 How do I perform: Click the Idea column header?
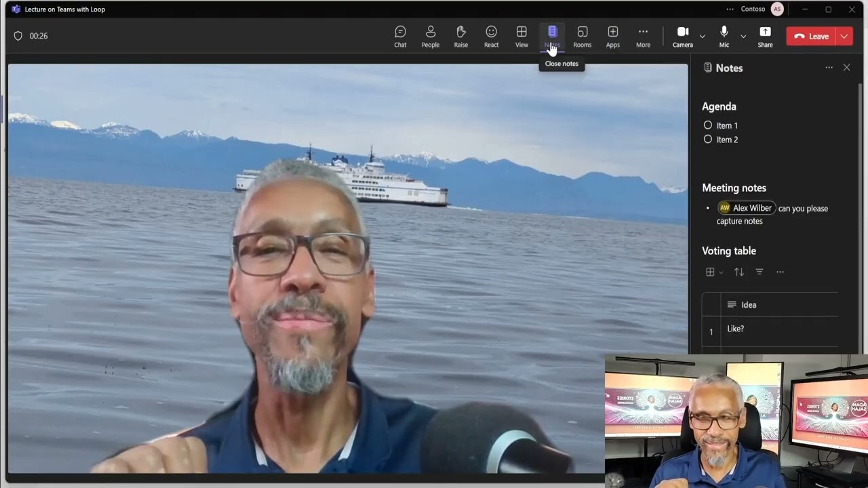pyautogui.click(x=780, y=305)
